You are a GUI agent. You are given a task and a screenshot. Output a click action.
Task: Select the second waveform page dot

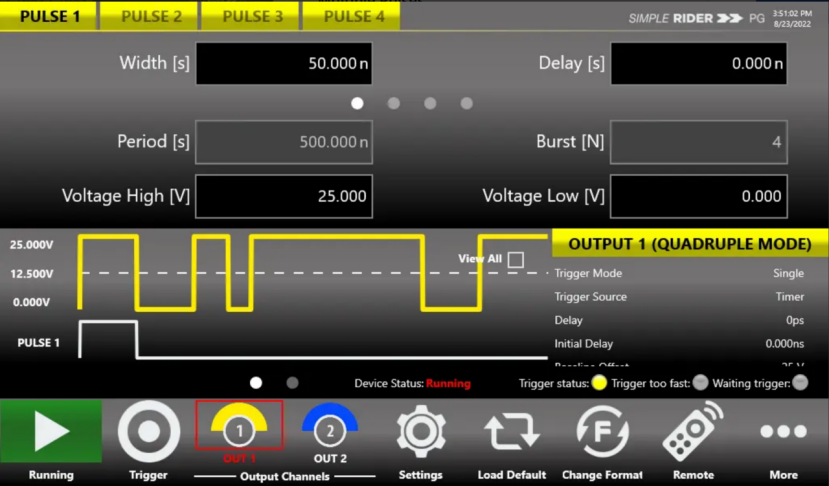(292, 382)
